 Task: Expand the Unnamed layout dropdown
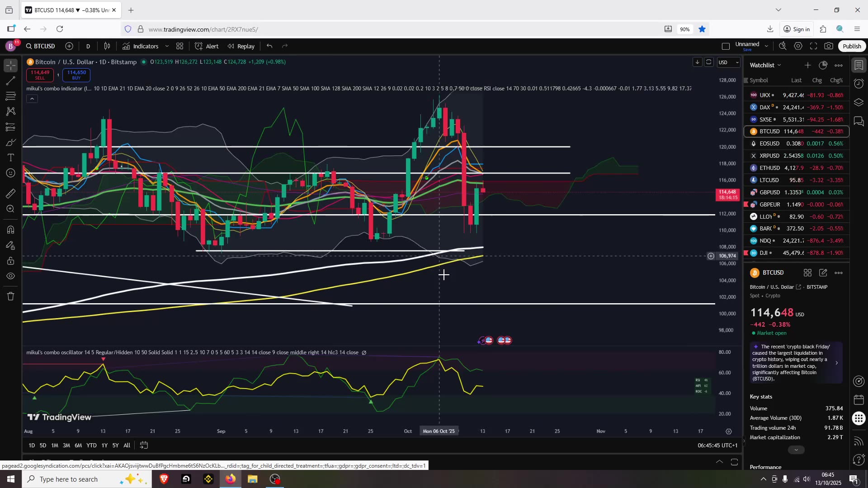[767, 46]
